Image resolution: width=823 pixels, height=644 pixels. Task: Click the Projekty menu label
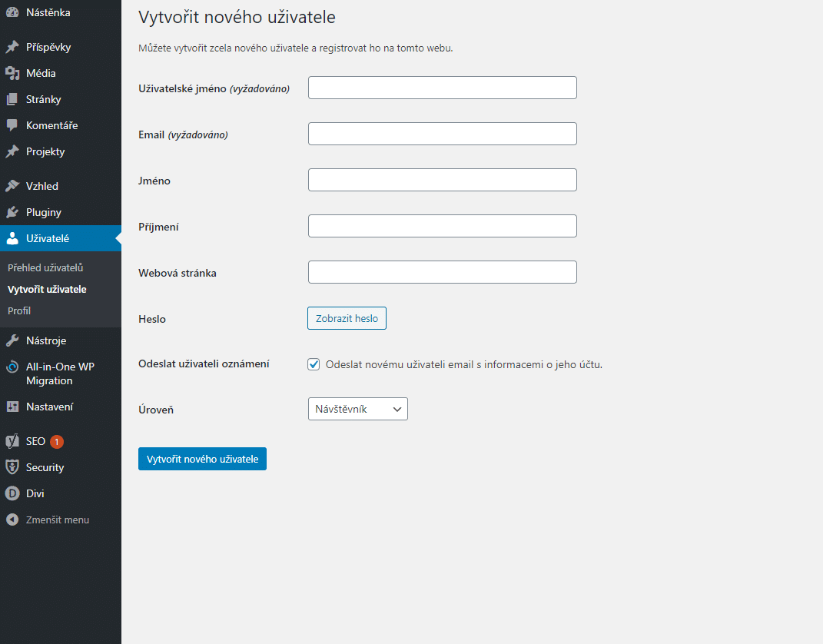[x=45, y=151]
